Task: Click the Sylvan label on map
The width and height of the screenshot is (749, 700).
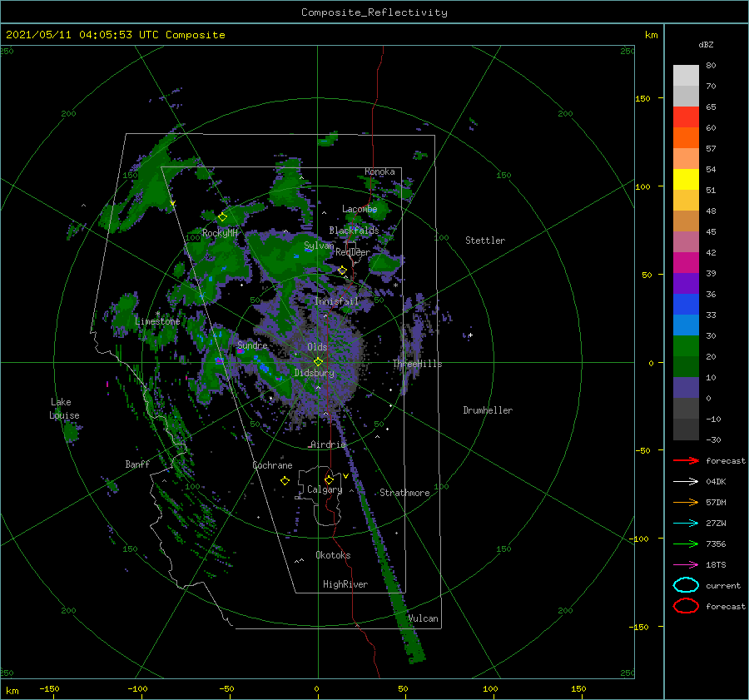Action: 319,246
